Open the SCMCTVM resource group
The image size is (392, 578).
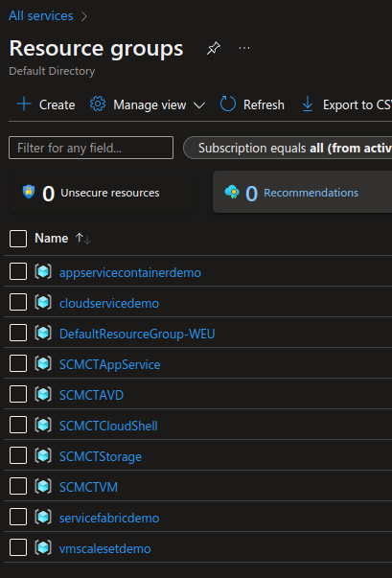tap(88, 487)
